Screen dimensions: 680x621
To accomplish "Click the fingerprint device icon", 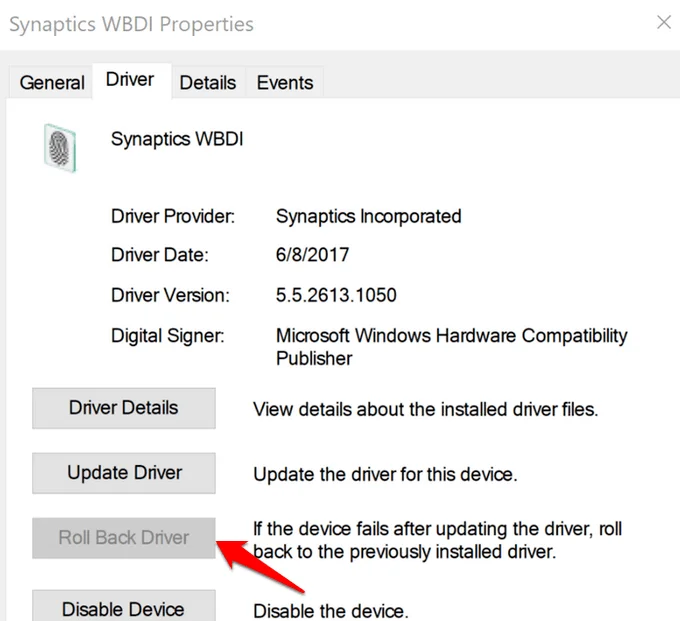I will [60, 148].
